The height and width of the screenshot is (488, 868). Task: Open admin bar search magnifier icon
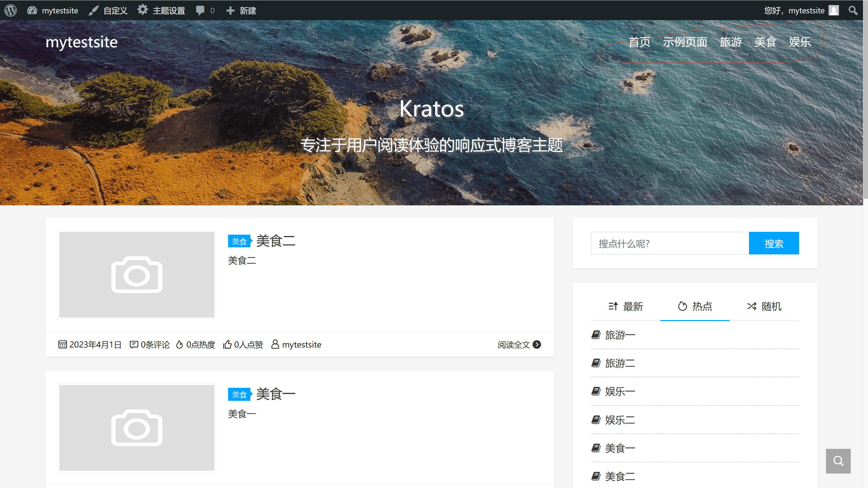point(853,10)
